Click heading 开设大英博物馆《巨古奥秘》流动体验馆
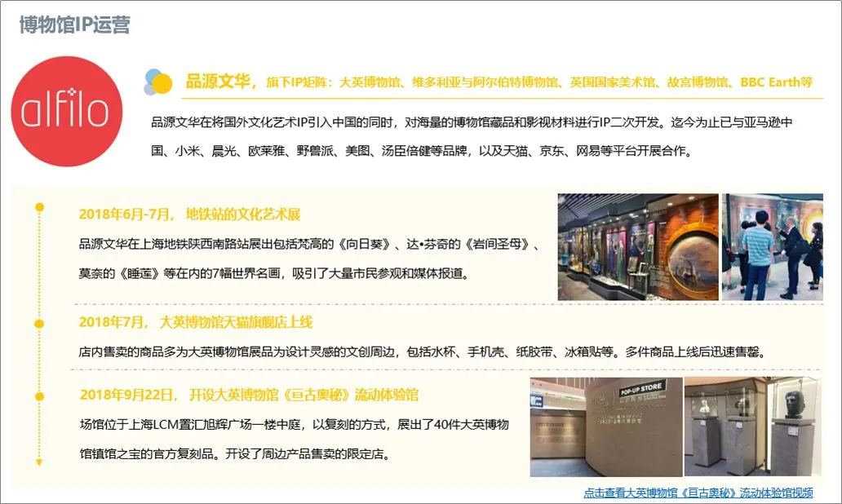842x504 pixels. point(304,395)
